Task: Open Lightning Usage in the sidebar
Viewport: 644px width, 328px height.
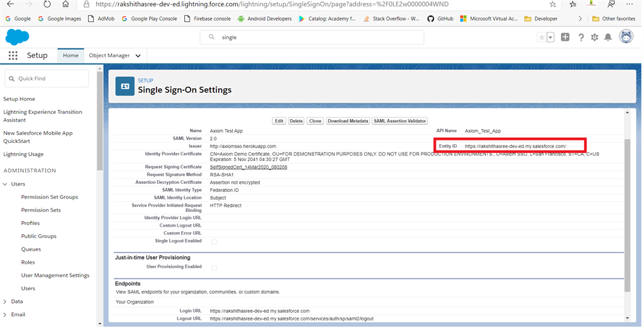Action: 23,154
